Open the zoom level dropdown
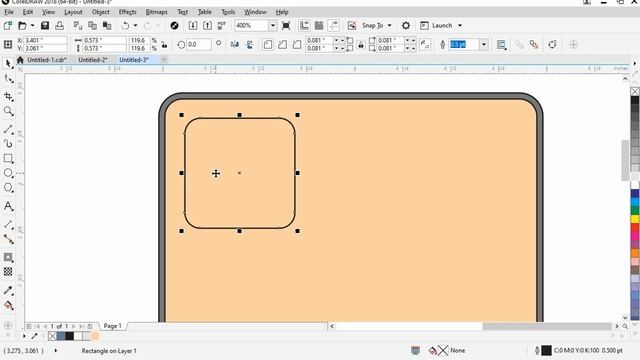 click(273, 26)
